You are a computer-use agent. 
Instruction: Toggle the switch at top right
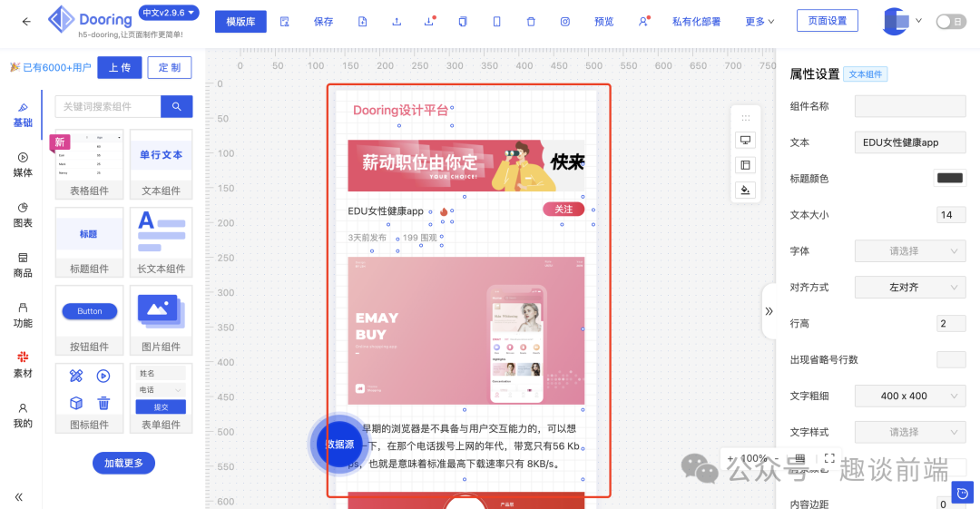pos(951,21)
